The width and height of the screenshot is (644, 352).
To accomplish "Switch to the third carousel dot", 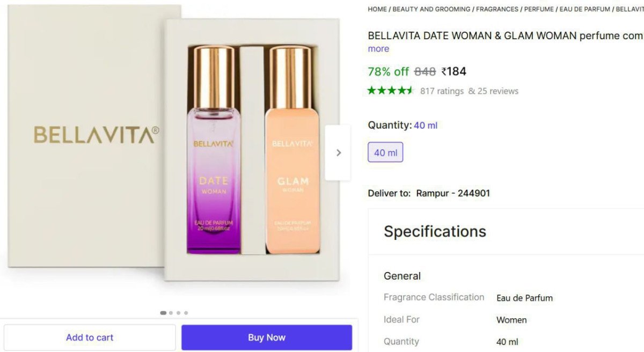I will [x=179, y=313].
